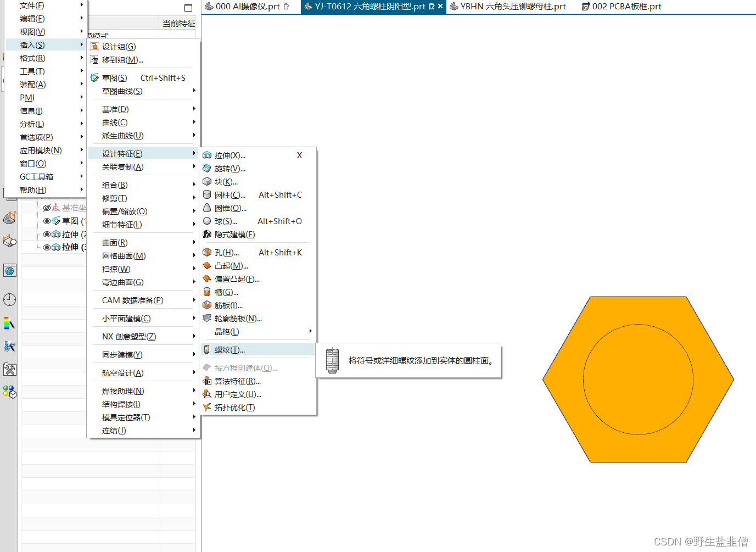Open the 装配(A) menu
Viewport: 756px width, 552px height.
(x=45, y=85)
